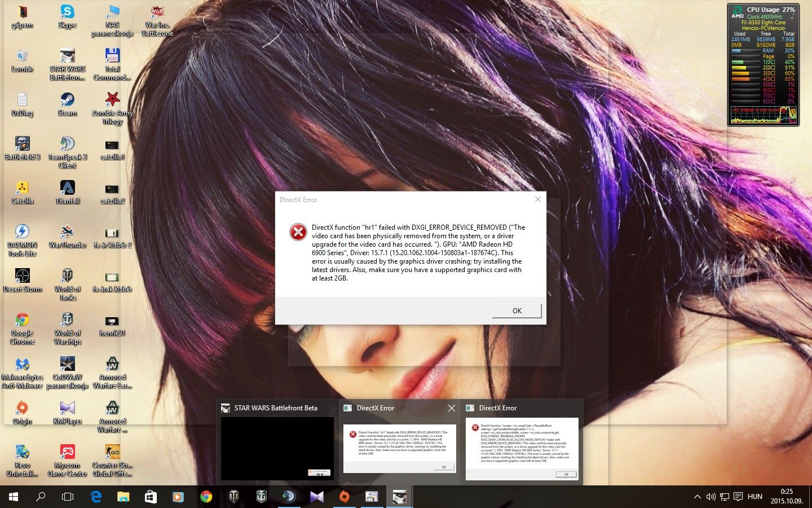Open World of Tanks taskbar icon
Viewport: 812px width, 508px height.
click(233, 497)
